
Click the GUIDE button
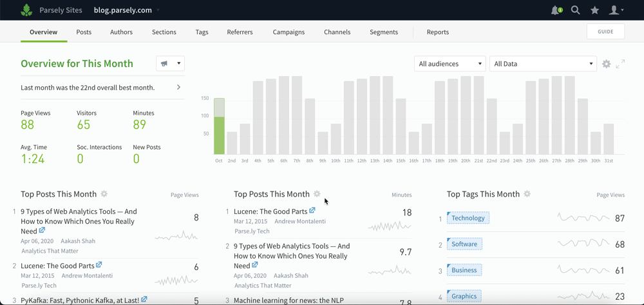(x=606, y=32)
